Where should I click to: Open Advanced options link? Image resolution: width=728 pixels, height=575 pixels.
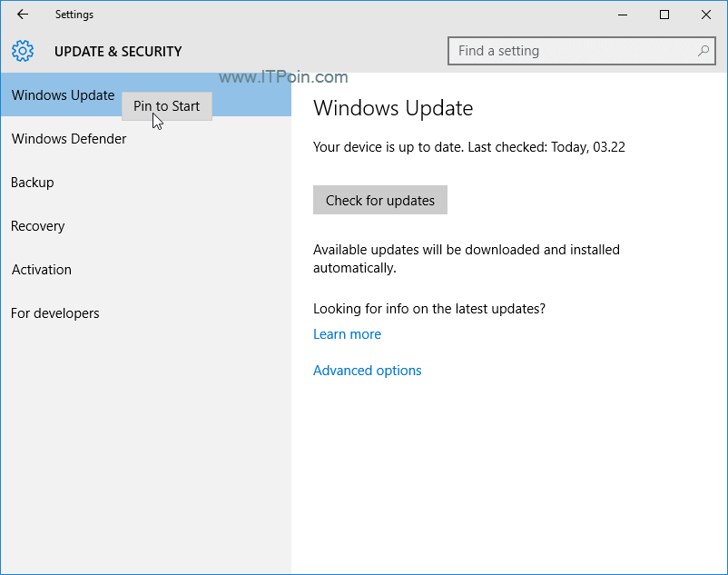click(368, 371)
